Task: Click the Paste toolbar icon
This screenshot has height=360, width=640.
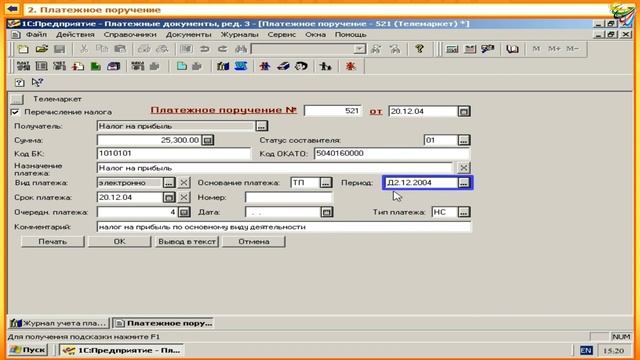Action: 120,49
